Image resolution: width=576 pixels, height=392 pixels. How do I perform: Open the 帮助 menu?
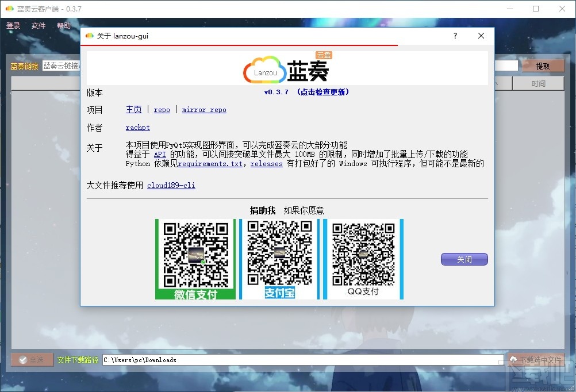point(63,25)
